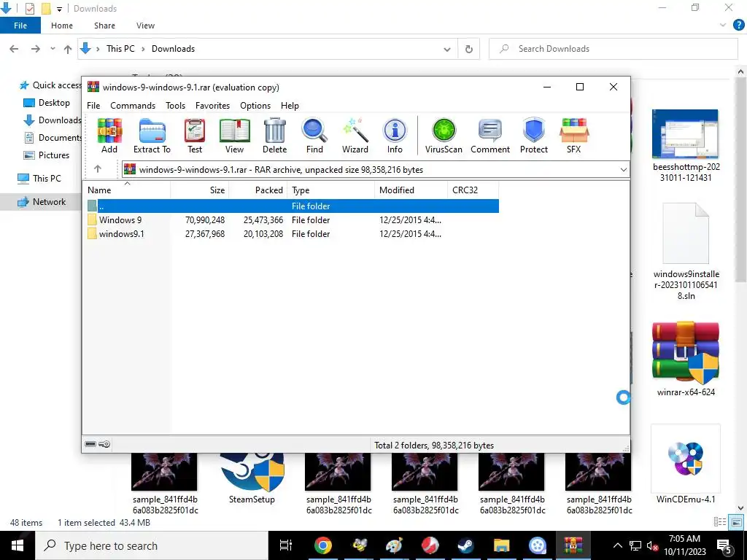Run the Test archive tool
This screenshot has height=560, width=747.
[x=195, y=136]
